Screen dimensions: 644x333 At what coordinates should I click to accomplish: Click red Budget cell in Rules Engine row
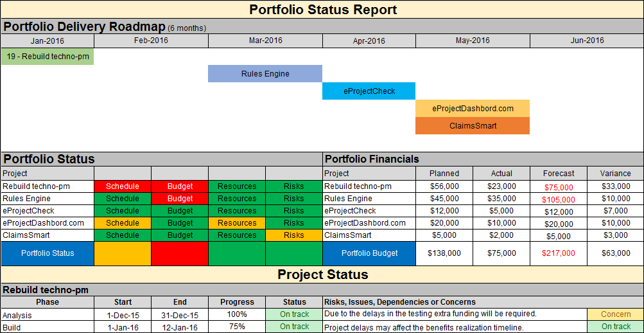point(180,199)
